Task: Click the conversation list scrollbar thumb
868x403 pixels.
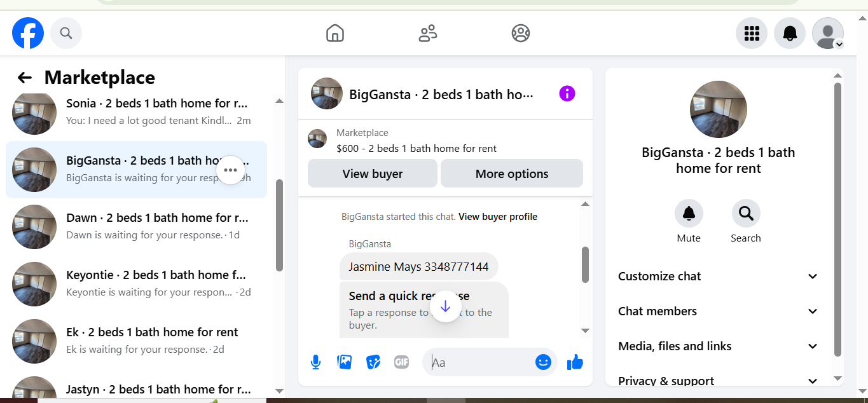Action: (279, 226)
